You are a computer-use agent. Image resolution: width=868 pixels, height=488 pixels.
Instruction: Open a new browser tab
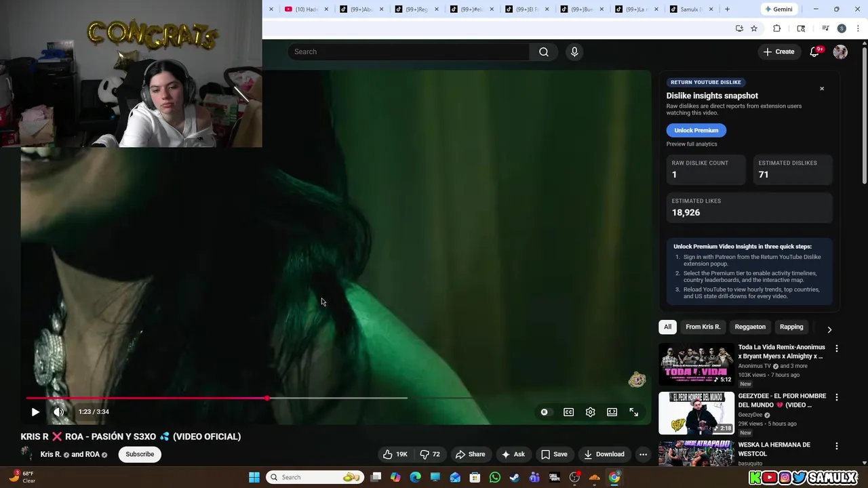(x=727, y=9)
